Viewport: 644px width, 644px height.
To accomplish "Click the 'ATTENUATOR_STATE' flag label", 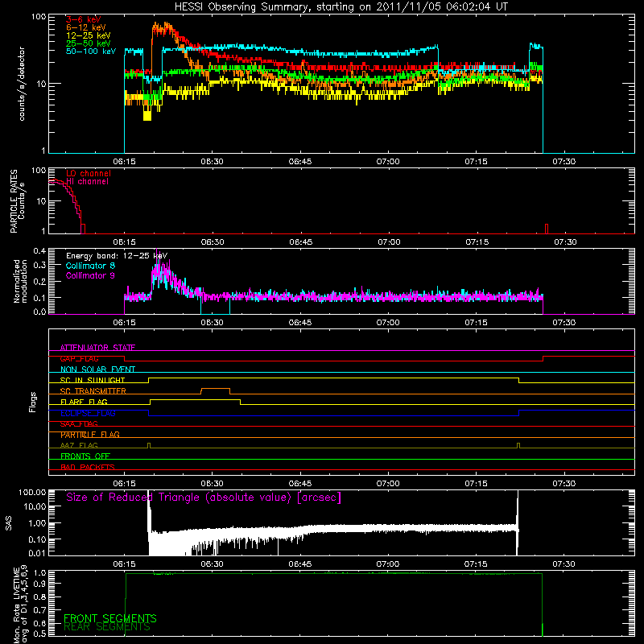I will [x=97, y=348].
